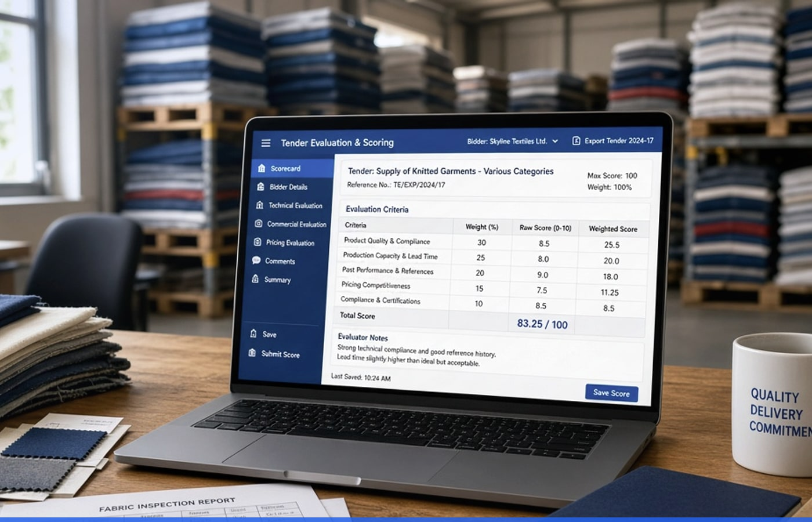This screenshot has width=812, height=522.
Task: Click the Summary sidebar icon
Action: tap(255, 279)
